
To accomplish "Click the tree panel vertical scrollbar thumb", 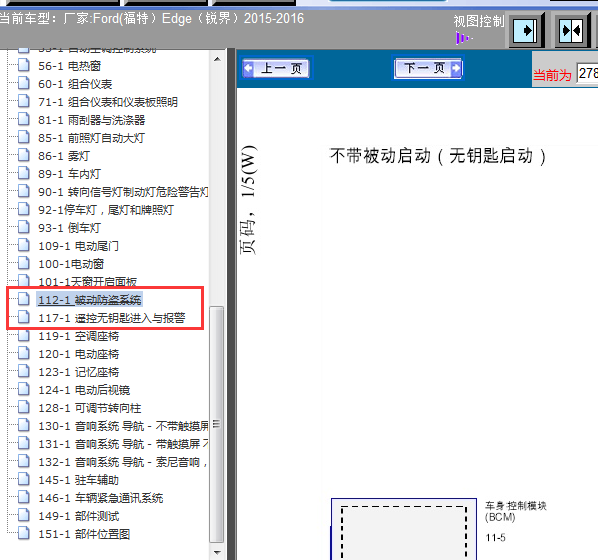I will tap(217, 424).
